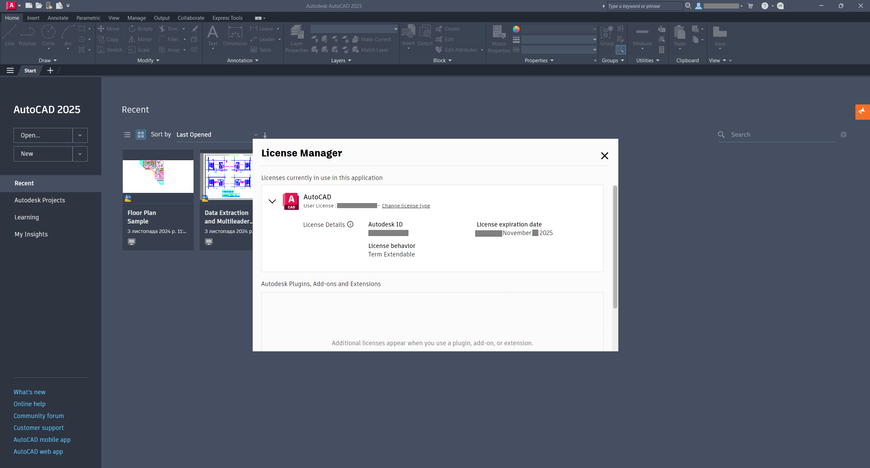This screenshot has height=468, width=870.
Task: Click the AutoCAD application menu logo
Action: click(11, 6)
